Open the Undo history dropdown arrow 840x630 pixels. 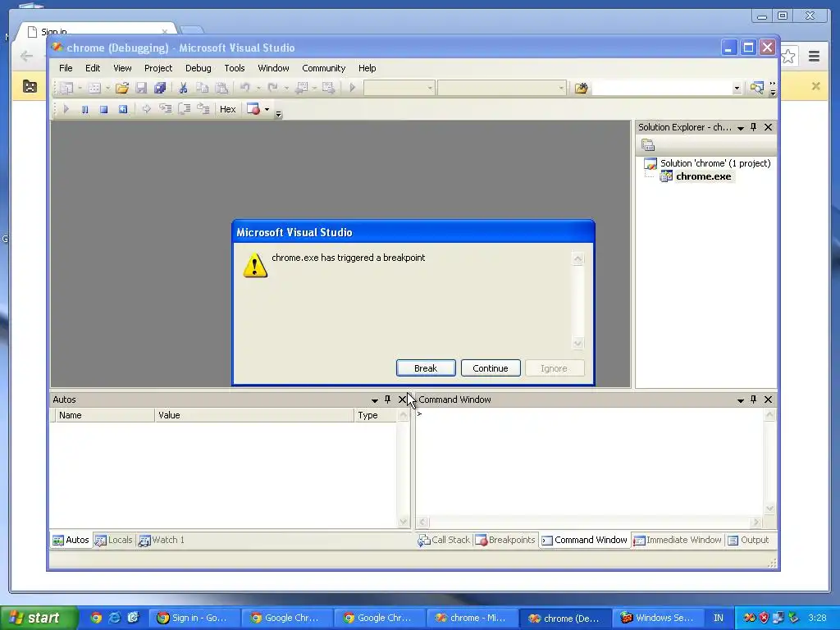258,88
